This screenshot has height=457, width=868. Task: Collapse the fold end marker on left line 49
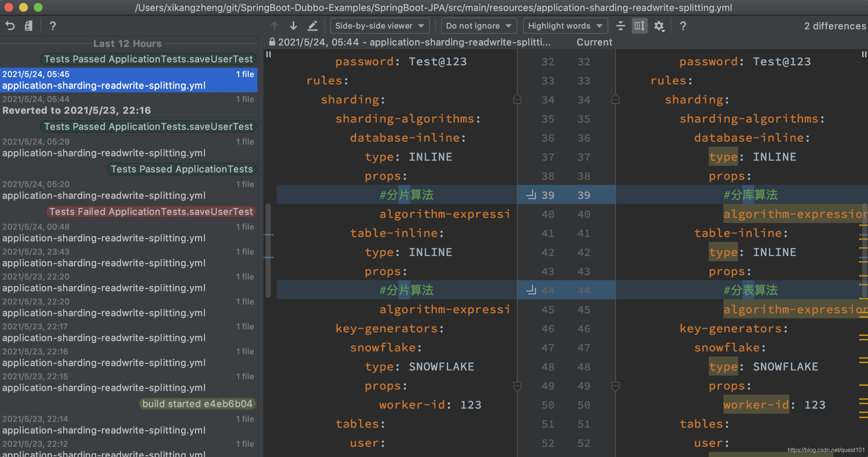[517, 386]
